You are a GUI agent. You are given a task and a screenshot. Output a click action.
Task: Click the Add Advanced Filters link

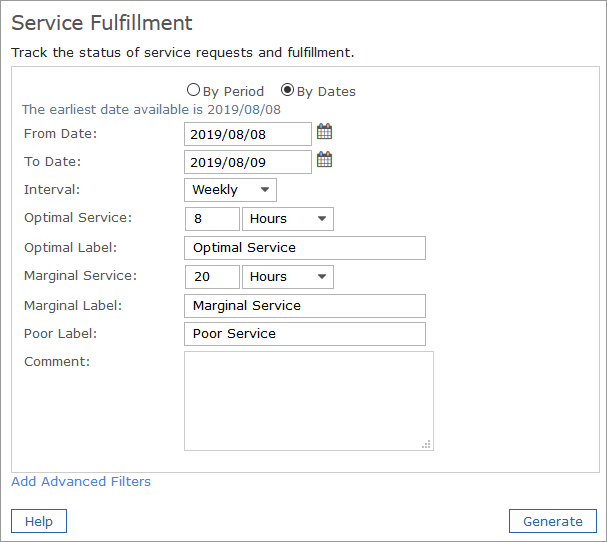(81, 482)
